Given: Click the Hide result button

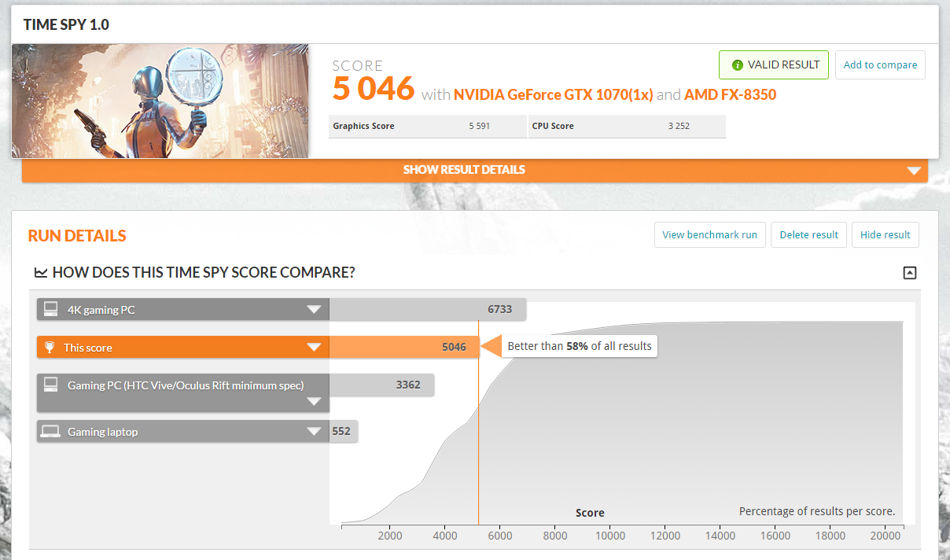Looking at the screenshot, I should [886, 234].
